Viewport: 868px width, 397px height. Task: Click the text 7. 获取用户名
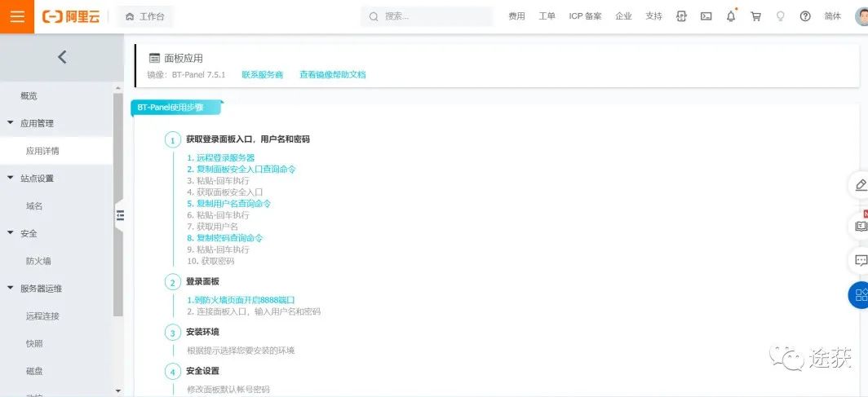(213, 226)
